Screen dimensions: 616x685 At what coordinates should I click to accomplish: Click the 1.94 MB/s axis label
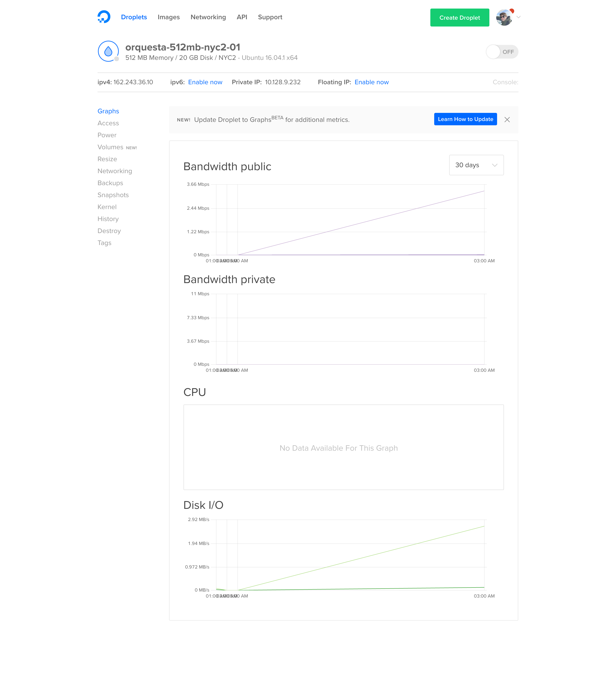(199, 543)
